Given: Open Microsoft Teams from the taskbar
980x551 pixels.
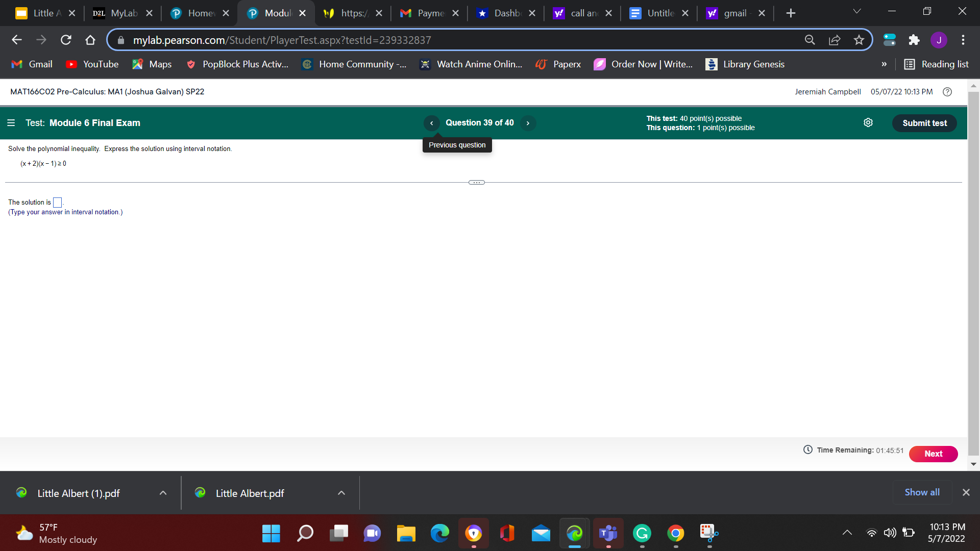Looking at the screenshot, I should [608, 534].
